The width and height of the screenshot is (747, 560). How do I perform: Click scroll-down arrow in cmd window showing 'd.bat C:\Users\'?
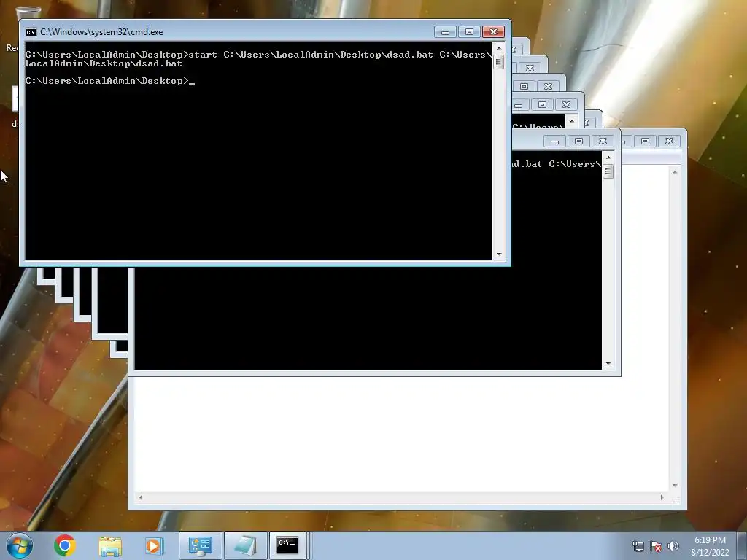point(608,364)
